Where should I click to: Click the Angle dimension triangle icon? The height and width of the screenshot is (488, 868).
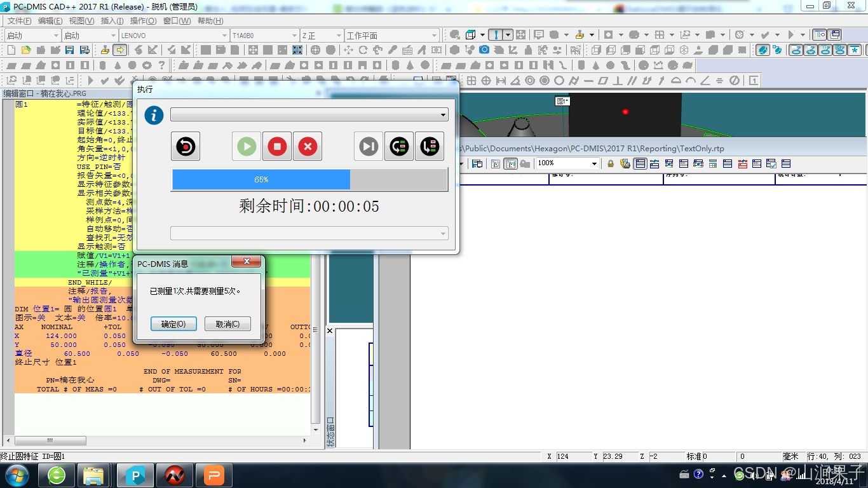(515, 81)
